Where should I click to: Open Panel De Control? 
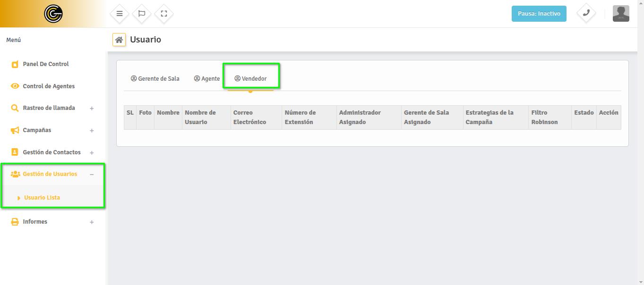45,64
